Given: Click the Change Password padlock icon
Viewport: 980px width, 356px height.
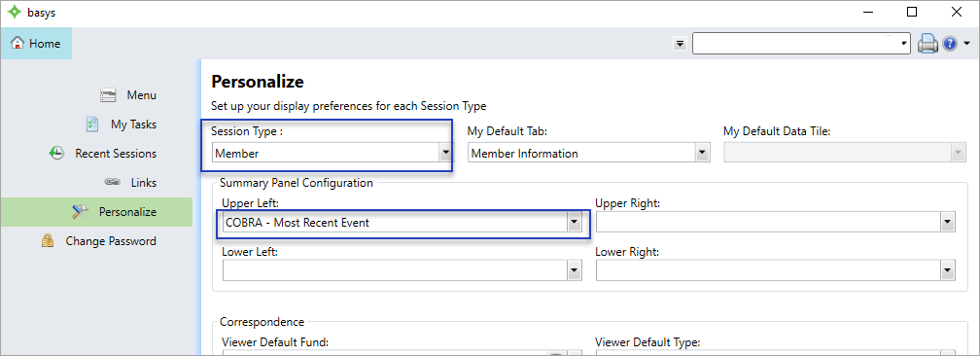Looking at the screenshot, I should (x=48, y=241).
